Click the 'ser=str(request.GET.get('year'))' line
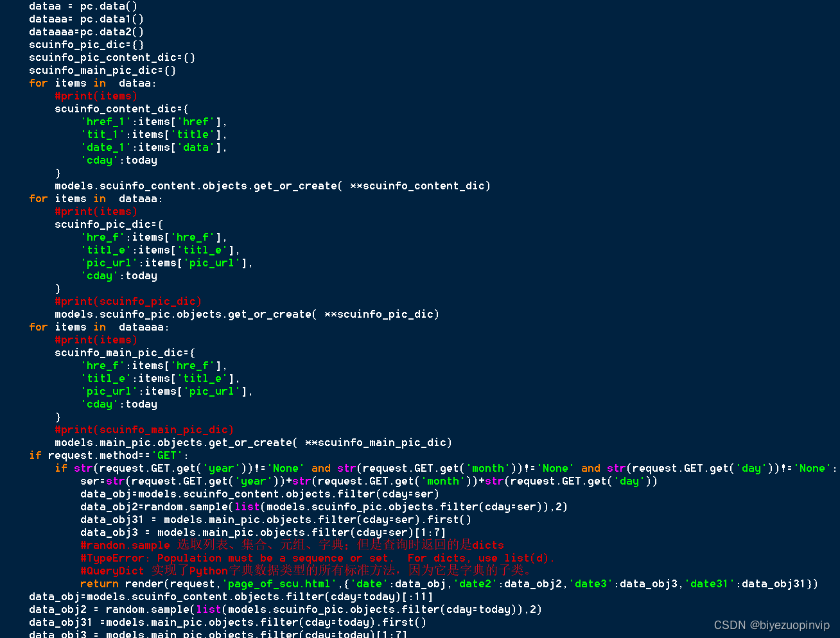 [x=369, y=481]
